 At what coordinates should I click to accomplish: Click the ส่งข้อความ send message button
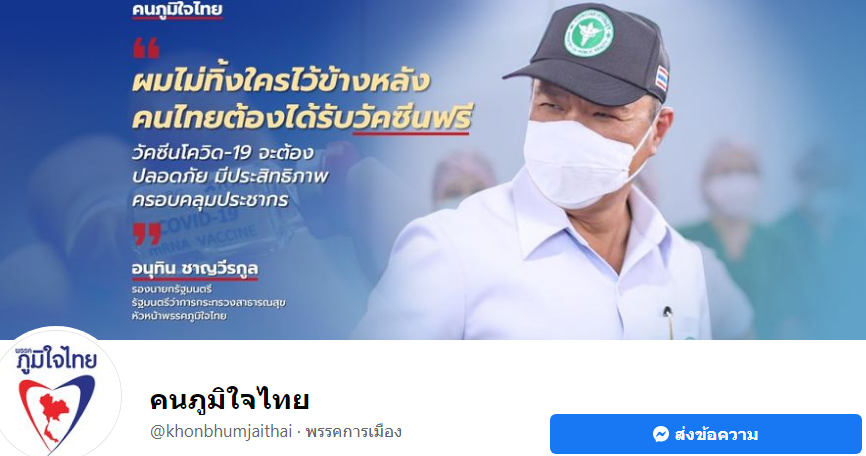click(x=705, y=434)
